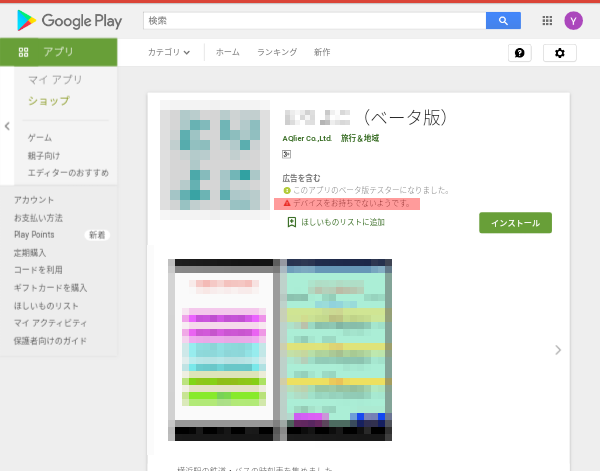Screen dimensions: 600x471
Task: Open the account avatar menu
Action: coord(573,20)
